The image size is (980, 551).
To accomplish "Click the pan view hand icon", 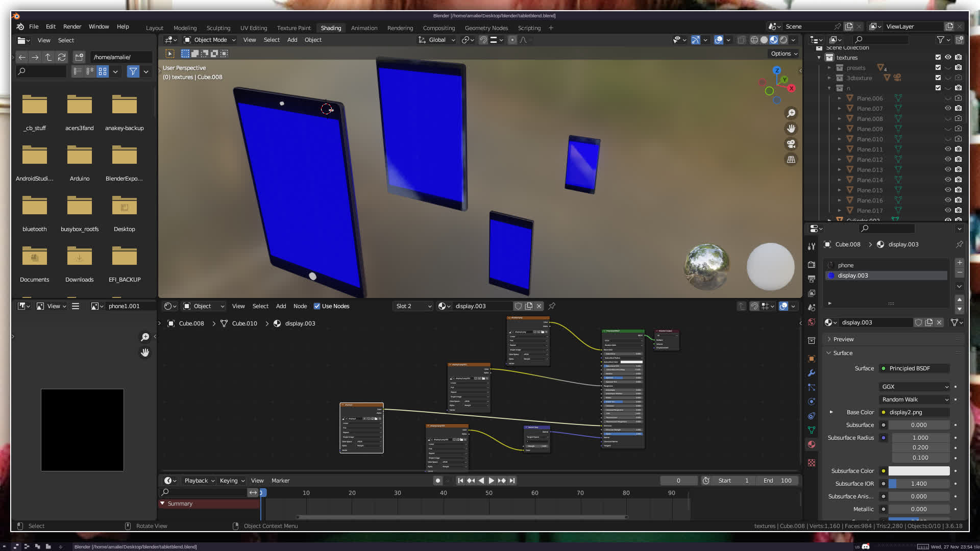I will click(791, 129).
